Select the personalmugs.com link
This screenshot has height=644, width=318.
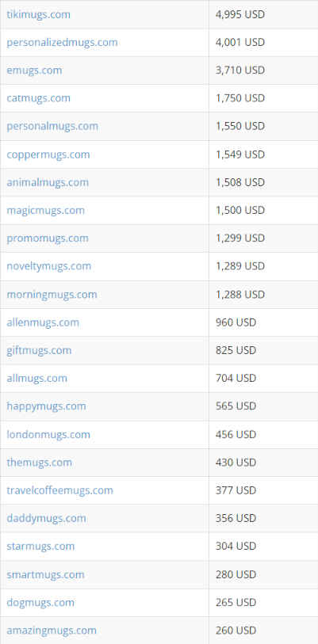point(52,126)
